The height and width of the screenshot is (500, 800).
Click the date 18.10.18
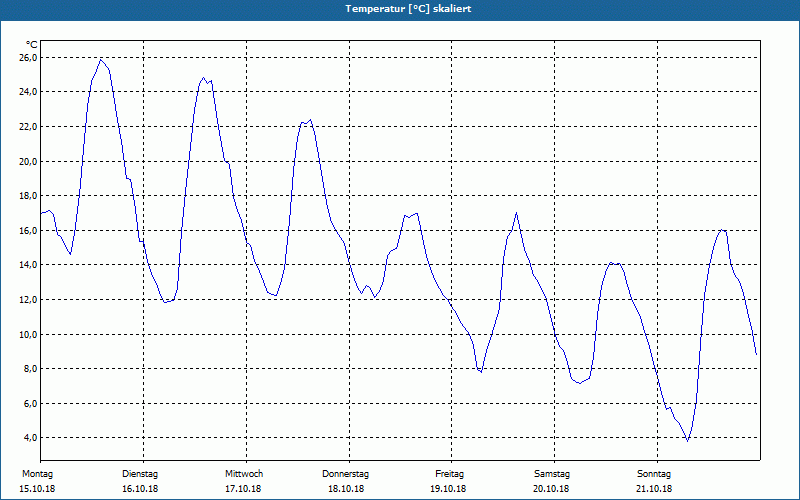pos(346,489)
